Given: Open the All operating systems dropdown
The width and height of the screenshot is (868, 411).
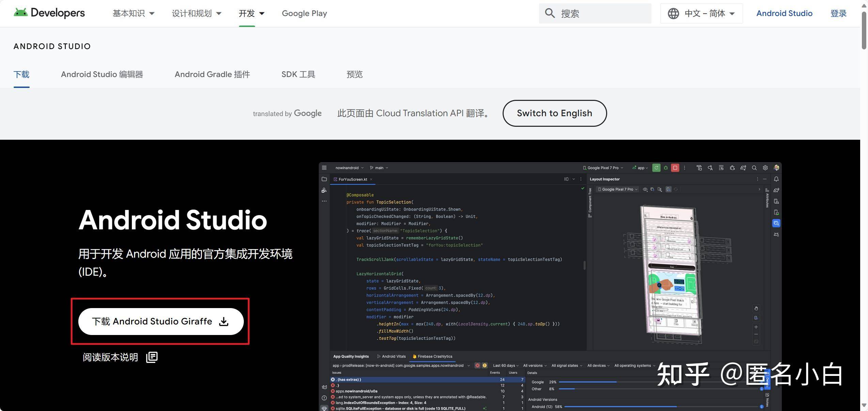Looking at the screenshot, I should point(635,365).
